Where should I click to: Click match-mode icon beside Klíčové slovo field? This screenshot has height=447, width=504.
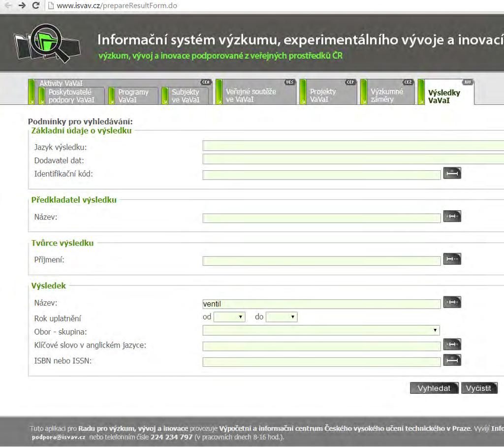coord(452,344)
